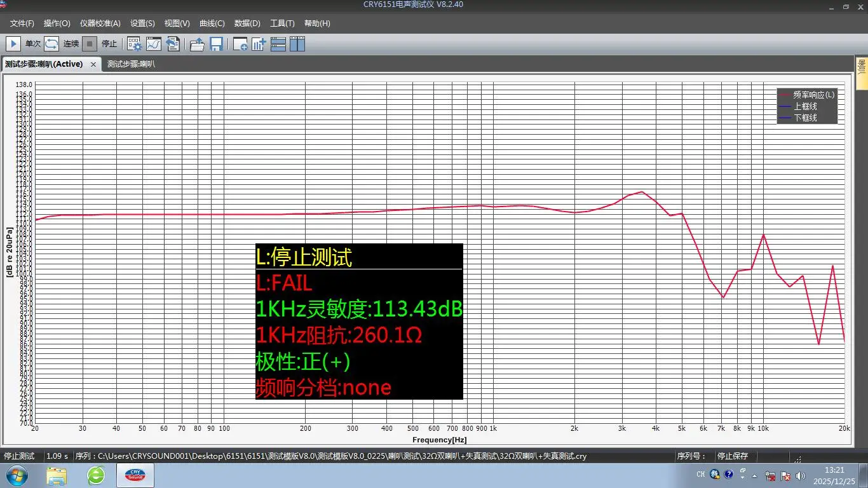The width and height of the screenshot is (868, 488).
Task: Open the volume speaker tray icon
Action: pyautogui.click(x=800, y=475)
